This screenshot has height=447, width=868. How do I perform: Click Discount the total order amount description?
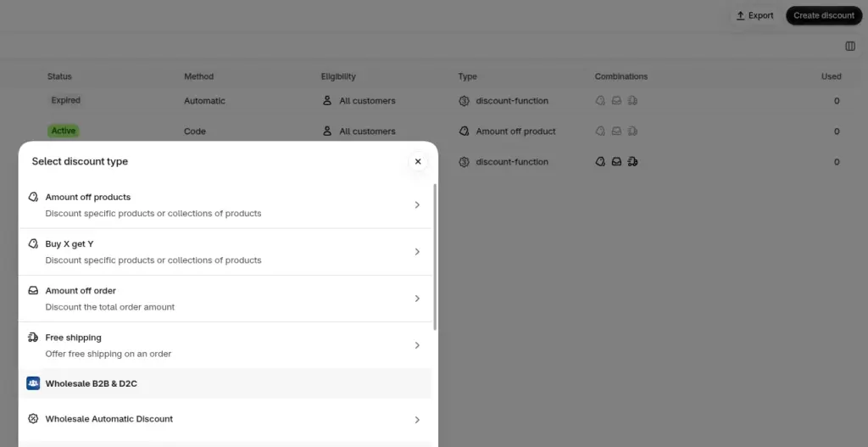[x=110, y=307]
